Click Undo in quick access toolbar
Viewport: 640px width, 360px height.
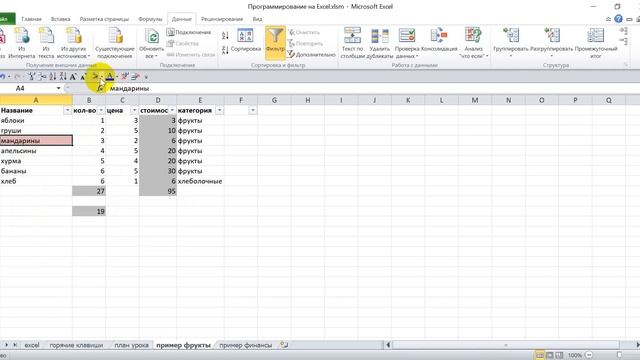click(3, 76)
